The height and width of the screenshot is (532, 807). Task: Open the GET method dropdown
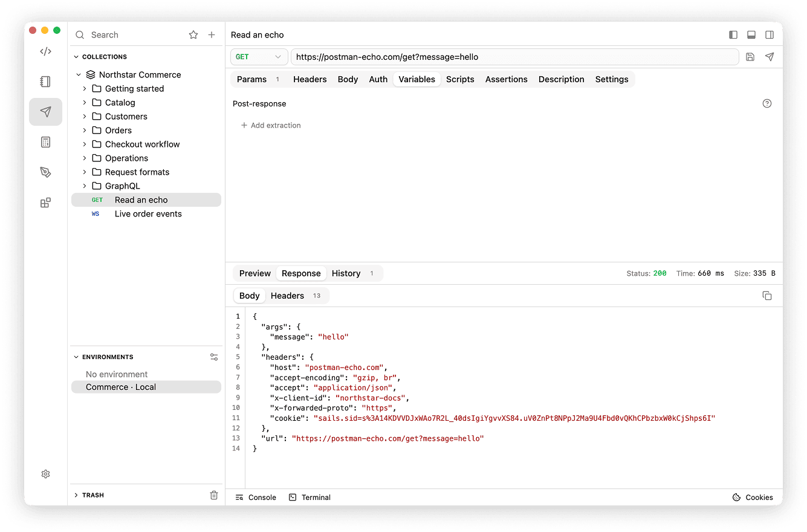coord(259,57)
